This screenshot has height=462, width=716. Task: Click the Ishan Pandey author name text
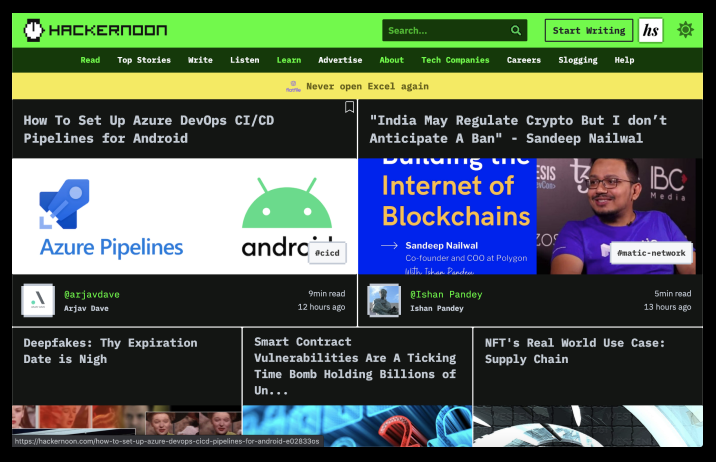pos(437,309)
